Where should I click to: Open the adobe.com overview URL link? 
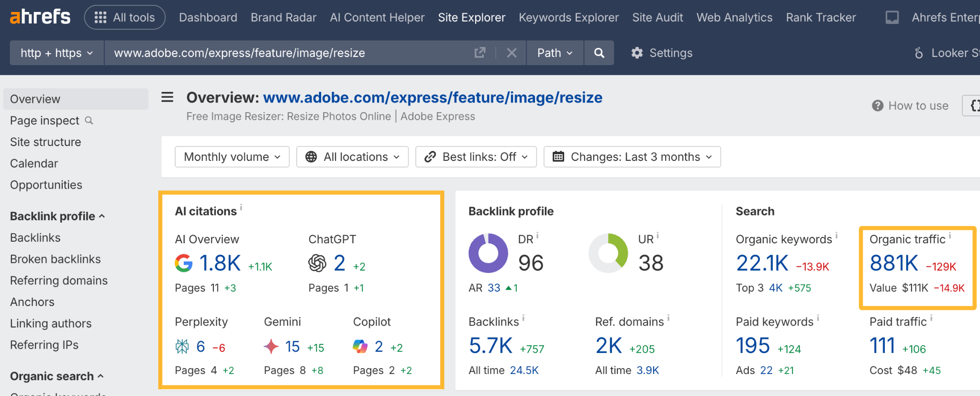pyautogui.click(x=432, y=98)
